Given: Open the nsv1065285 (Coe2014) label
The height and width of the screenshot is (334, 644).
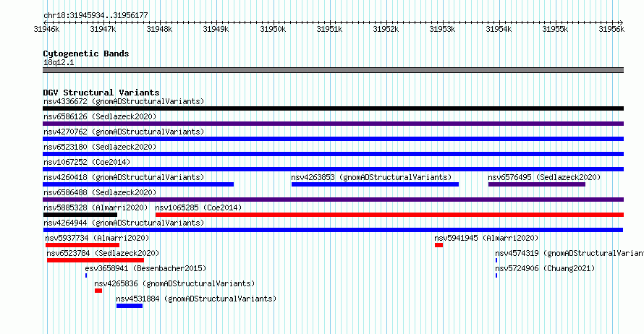Looking at the screenshot, I should [x=198, y=207].
